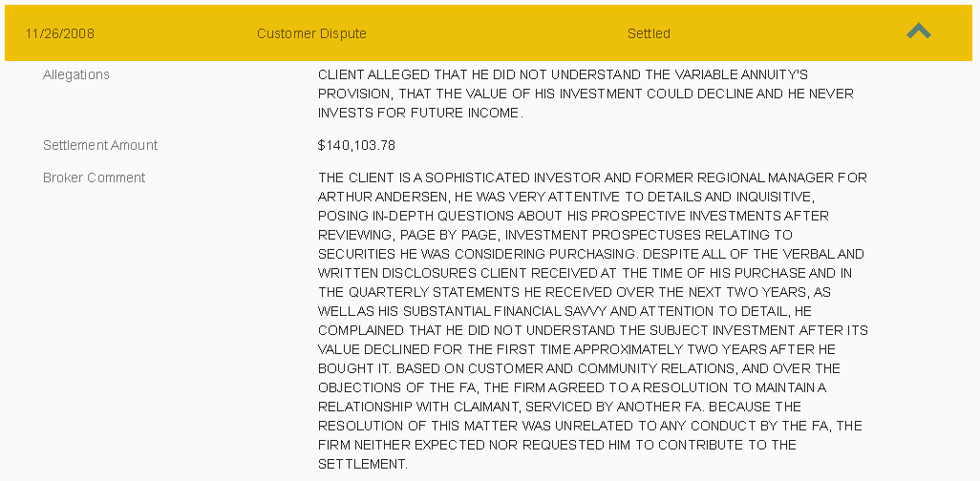Collapse the disclosure with the up chevron
The width and height of the screenshot is (980, 481).
[918, 31]
